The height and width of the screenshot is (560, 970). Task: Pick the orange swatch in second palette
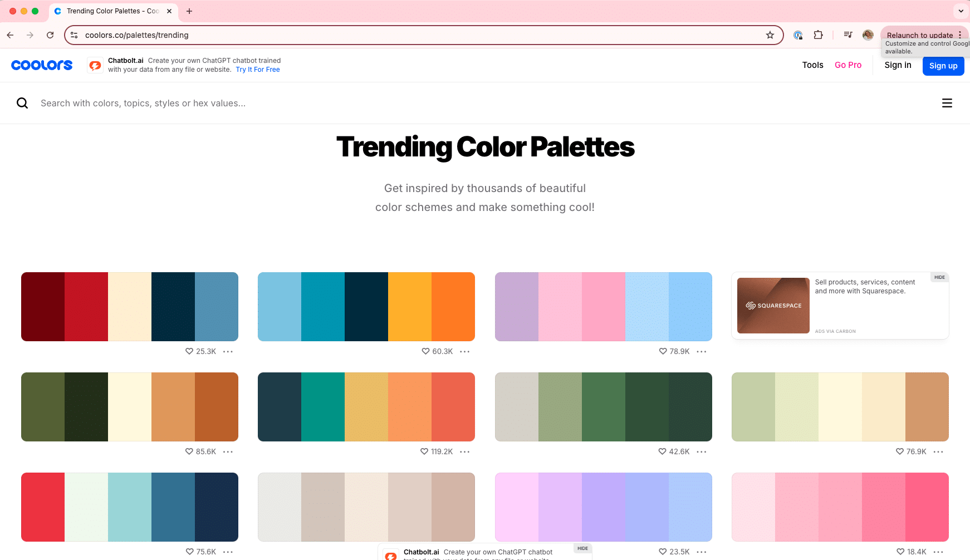453,307
